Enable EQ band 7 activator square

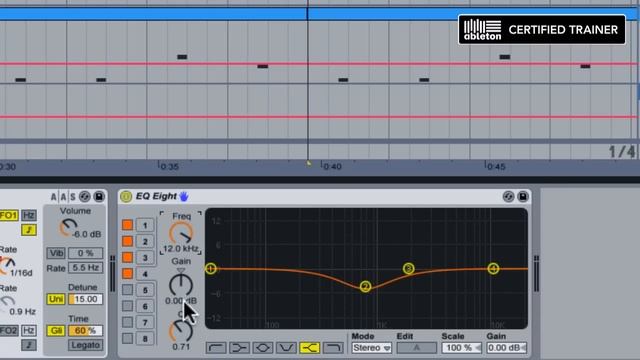tap(127, 322)
